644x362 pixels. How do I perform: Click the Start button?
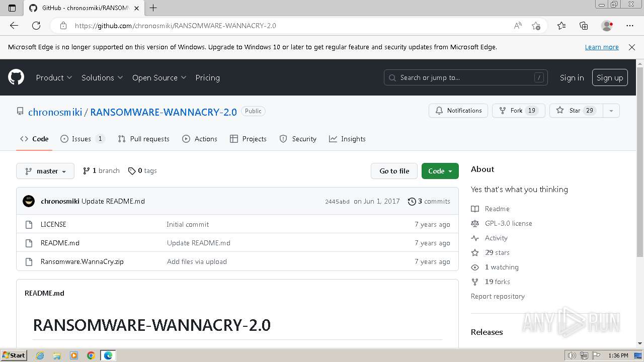[x=14, y=355]
